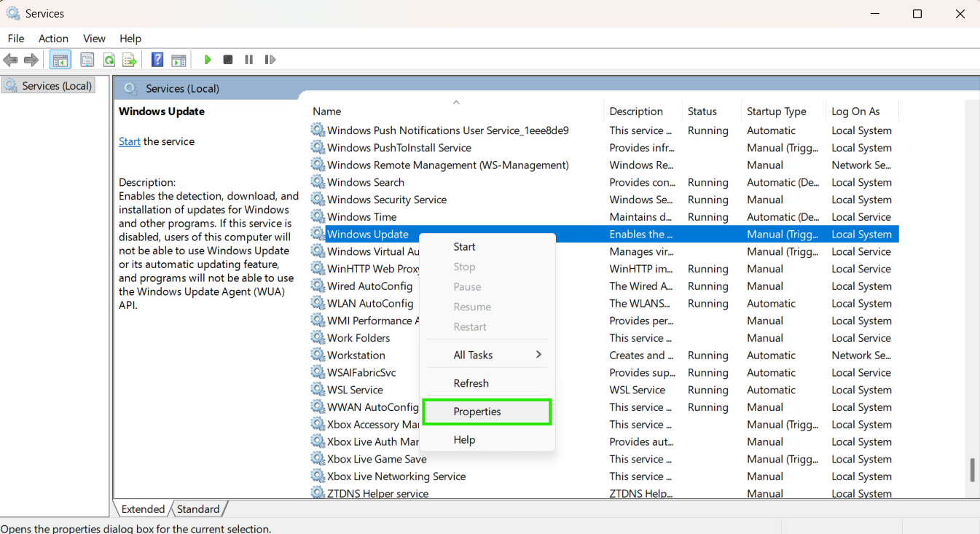Select the Windows Security Service row

[603, 200]
